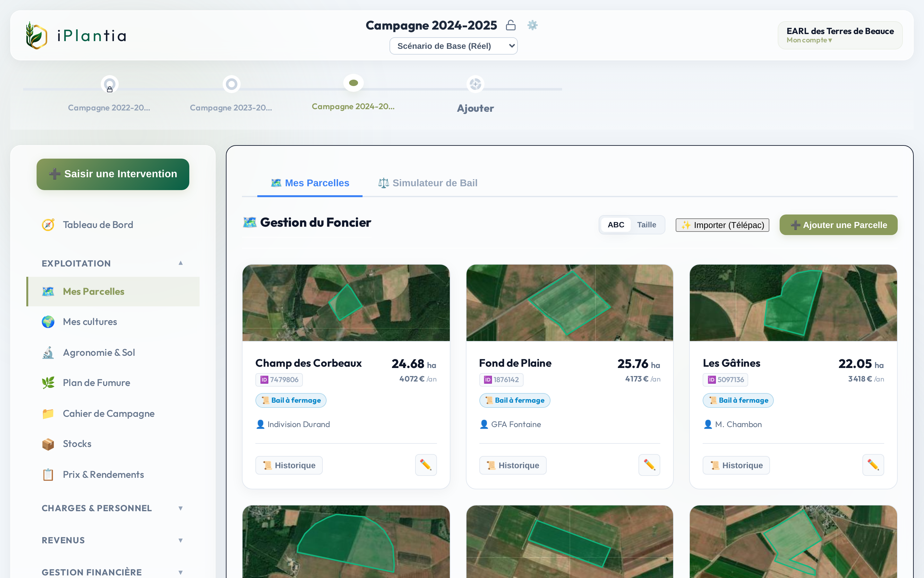Open Stocks in sidebar
Viewport: 924px width, 578px height.
click(113, 444)
